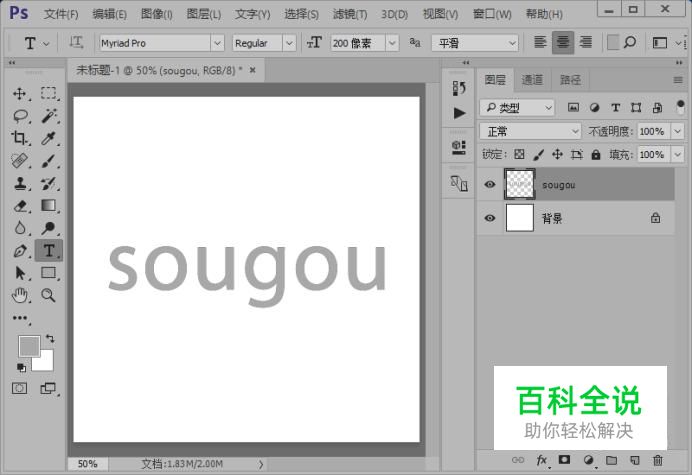Open the font family dropdown
Viewport: 692px width, 475px height.
(217, 43)
